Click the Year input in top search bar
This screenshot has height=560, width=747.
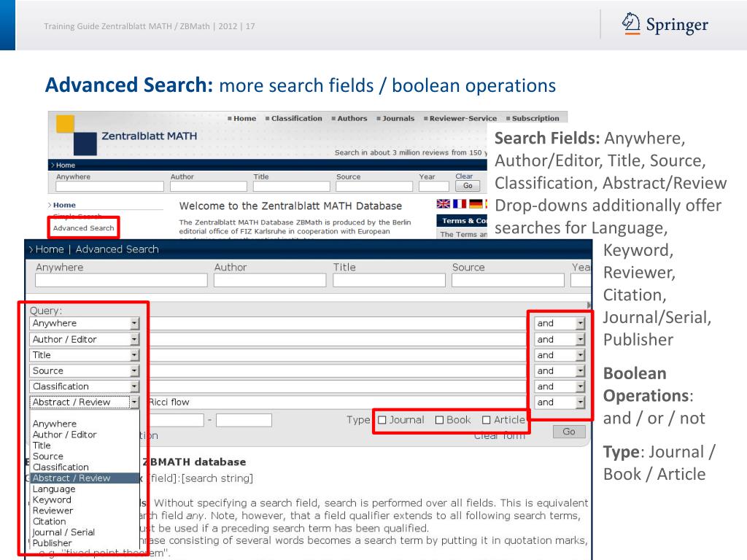click(x=434, y=187)
